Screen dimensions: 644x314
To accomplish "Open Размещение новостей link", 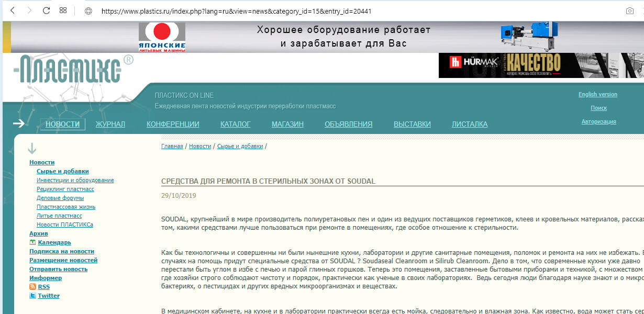I will pos(63,260).
